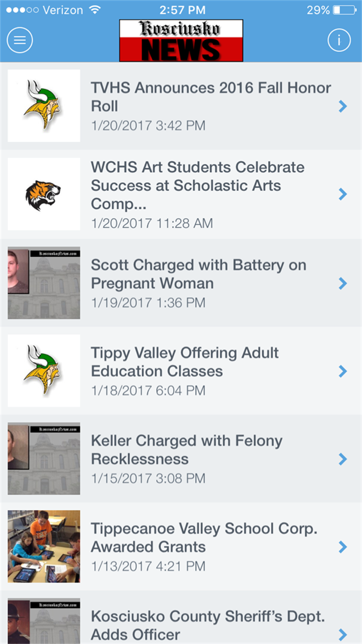Screen dimensions: 362x644
Task: Open "Kosciusko County Sheriff's Dept. Adds Officer"
Action: [207, 625]
